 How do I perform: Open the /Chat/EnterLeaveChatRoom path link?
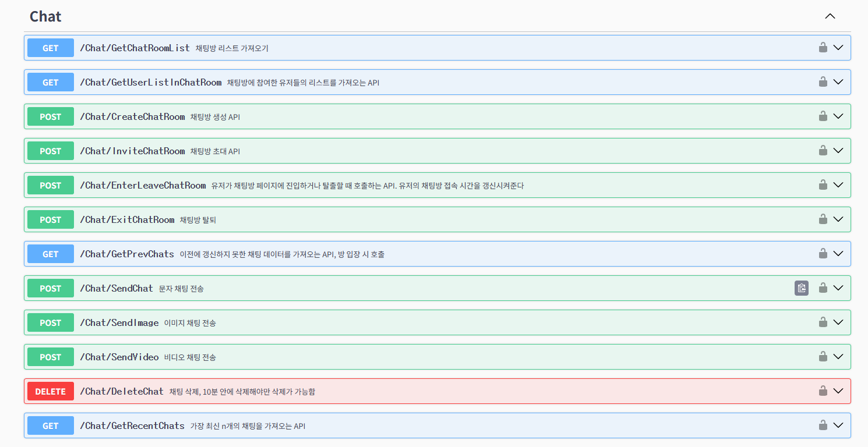(143, 185)
